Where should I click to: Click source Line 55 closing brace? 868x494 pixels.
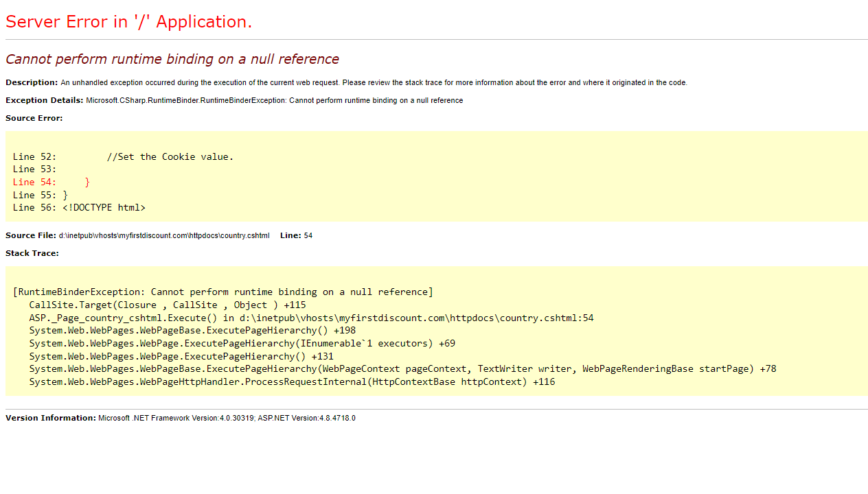click(40, 195)
